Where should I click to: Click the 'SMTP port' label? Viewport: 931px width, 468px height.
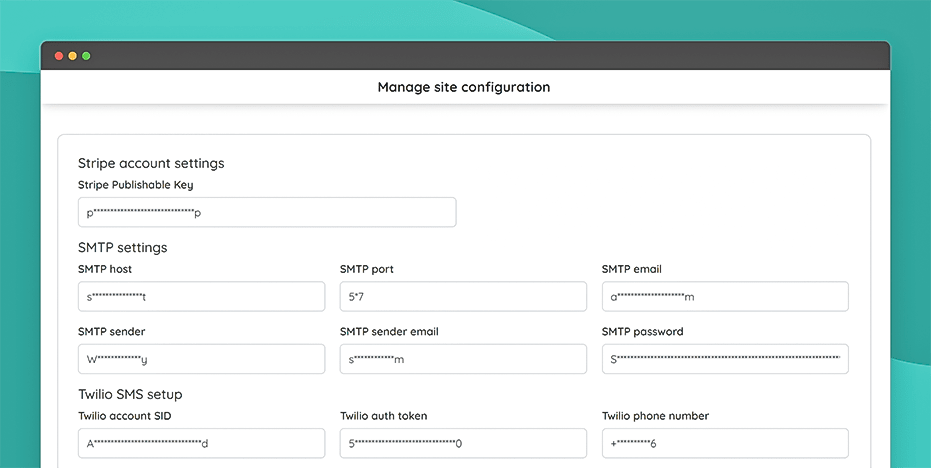pyautogui.click(x=367, y=269)
